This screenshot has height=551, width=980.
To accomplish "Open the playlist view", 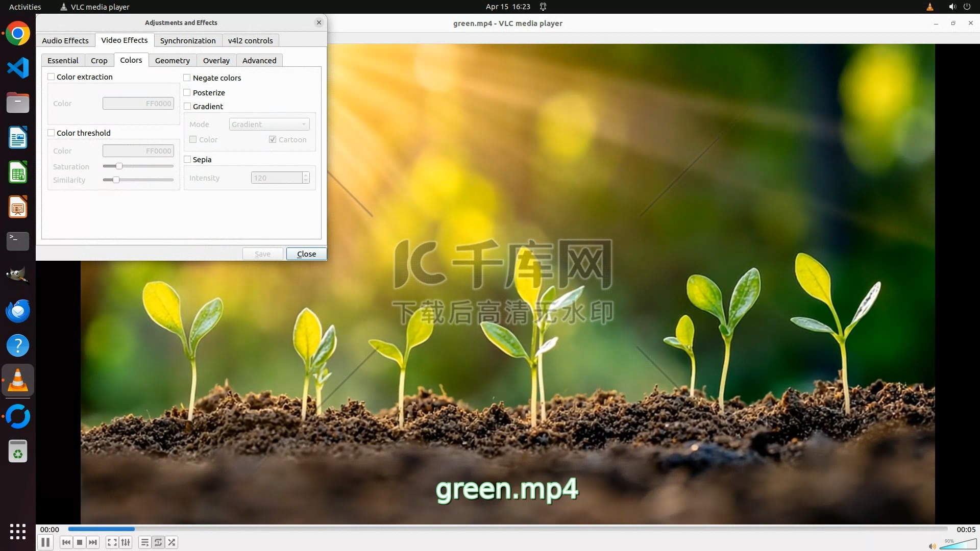I will pyautogui.click(x=145, y=542).
